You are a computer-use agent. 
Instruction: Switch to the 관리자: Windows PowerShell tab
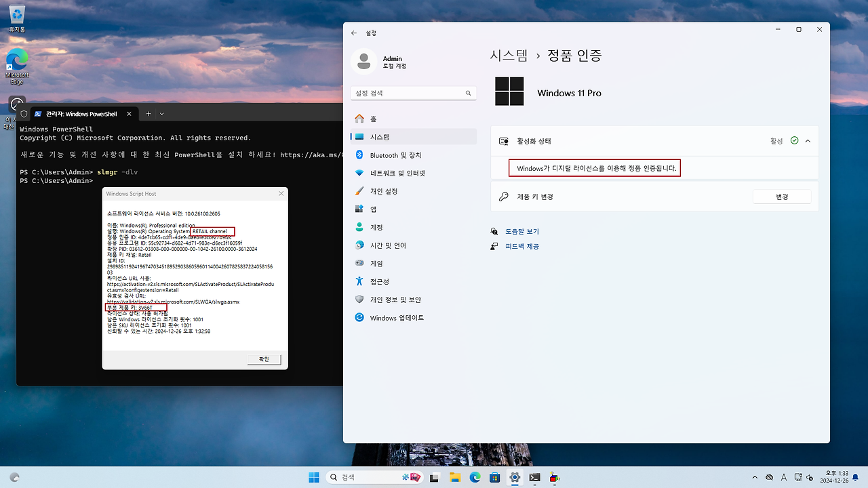[81, 114]
